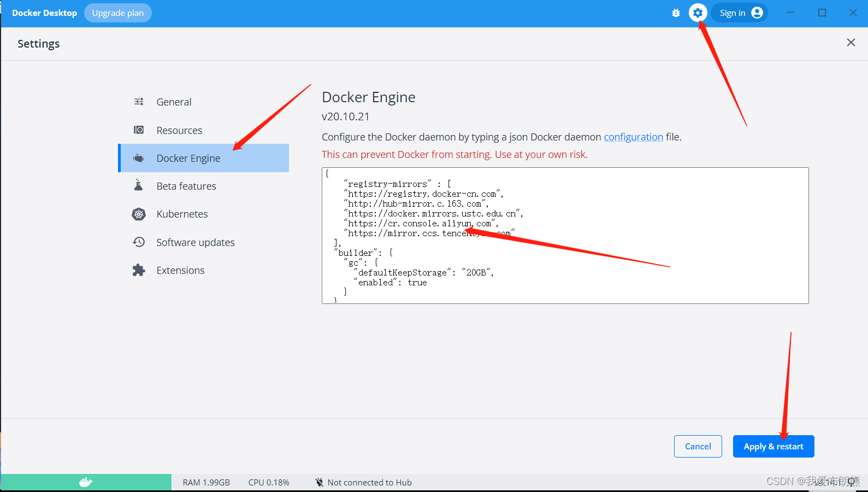Open the Resources settings section
The height and width of the screenshot is (492, 868).
(x=203, y=130)
